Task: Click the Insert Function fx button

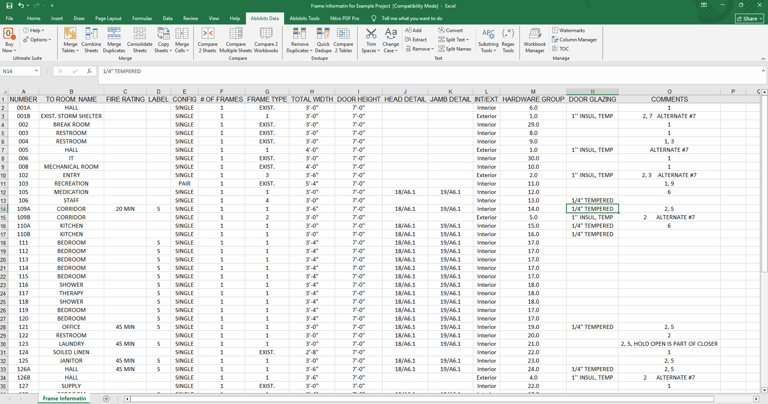Action: point(89,71)
